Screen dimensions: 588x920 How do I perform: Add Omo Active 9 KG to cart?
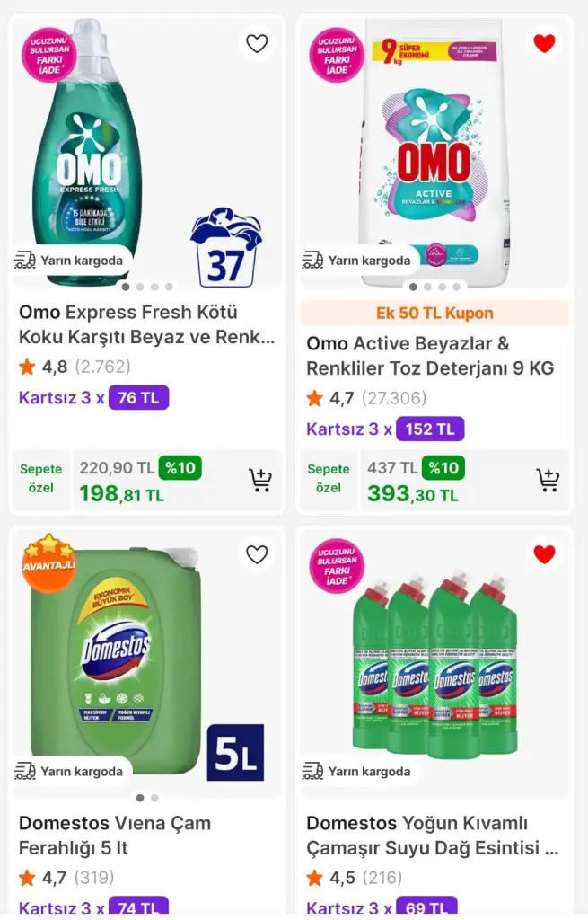pos(548,480)
